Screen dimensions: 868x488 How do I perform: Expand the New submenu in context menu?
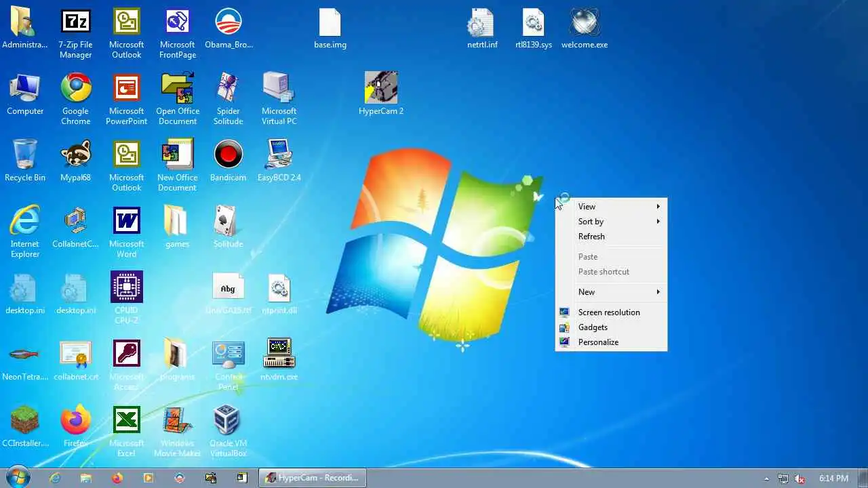[x=611, y=292]
